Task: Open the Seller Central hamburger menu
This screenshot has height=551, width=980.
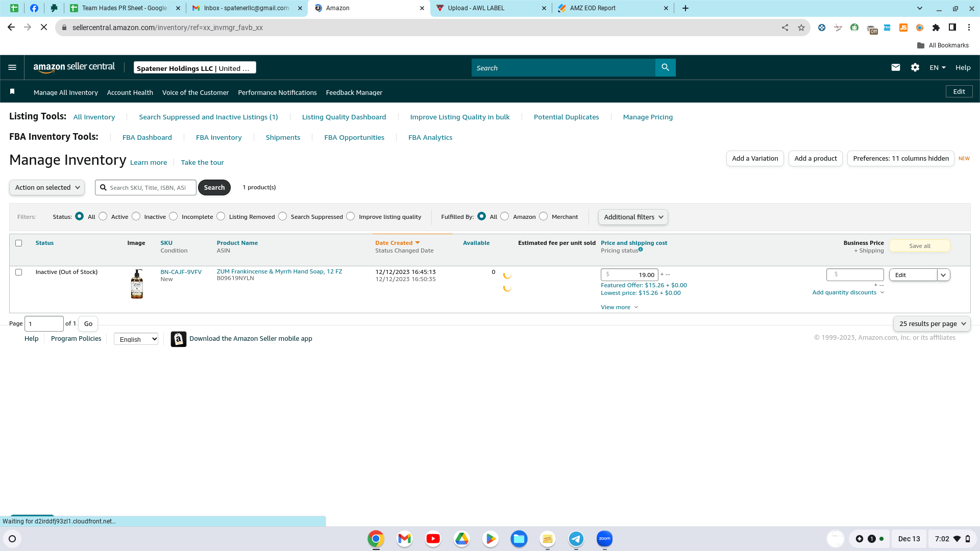Action: click(12, 67)
